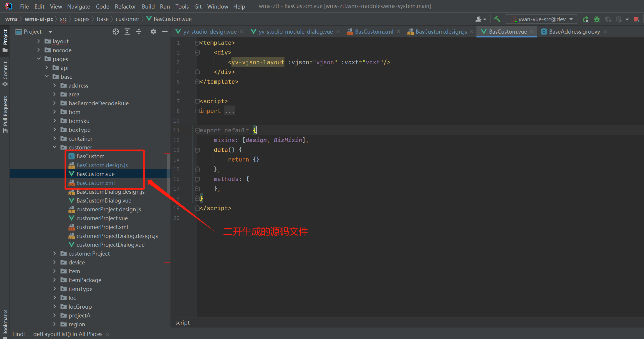The image size is (644, 339).
Task: Select BasCustomDialog.vue in project tree
Action: (x=104, y=200)
